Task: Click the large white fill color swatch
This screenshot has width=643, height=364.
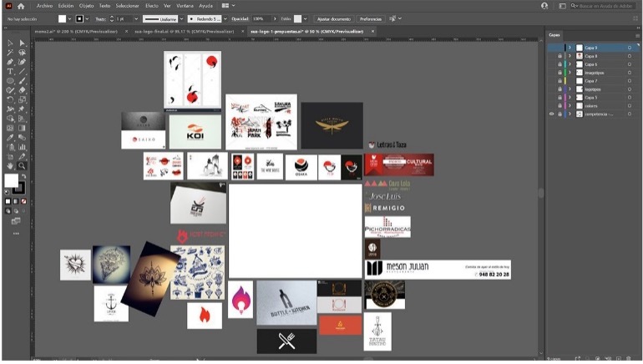Action: pyautogui.click(x=12, y=180)
